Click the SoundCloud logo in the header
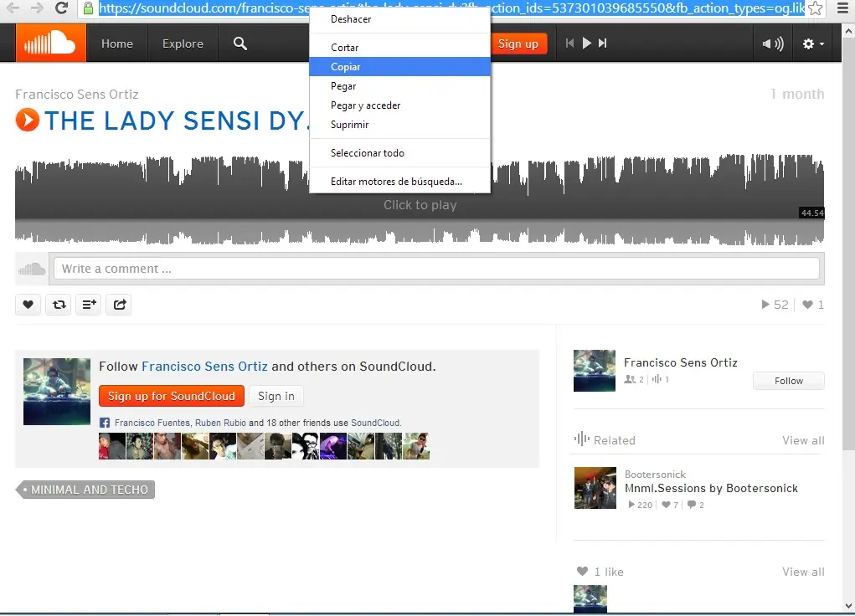The width and height of the screenshot is (855, 616). click(51, 43)
